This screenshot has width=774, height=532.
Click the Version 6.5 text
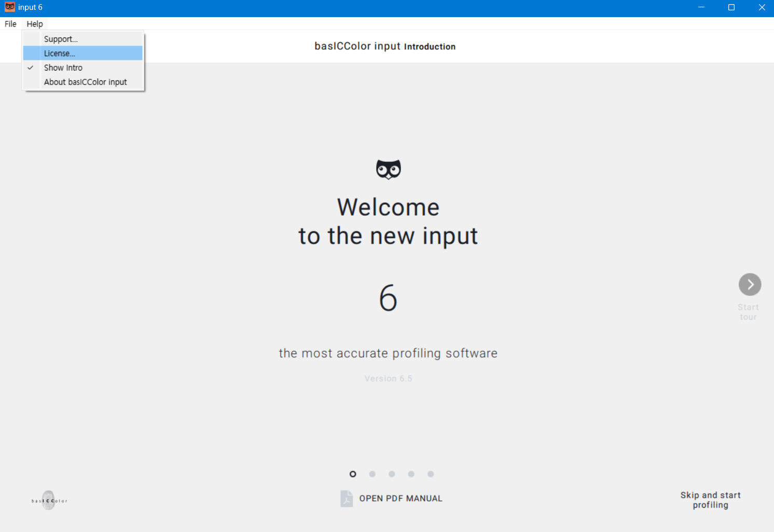(x=388, y=379)
